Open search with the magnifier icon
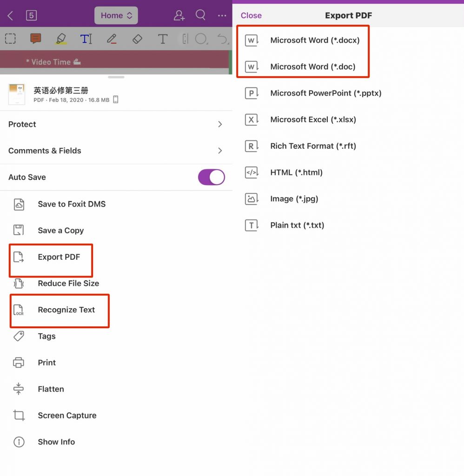 [x=200, y=14]
